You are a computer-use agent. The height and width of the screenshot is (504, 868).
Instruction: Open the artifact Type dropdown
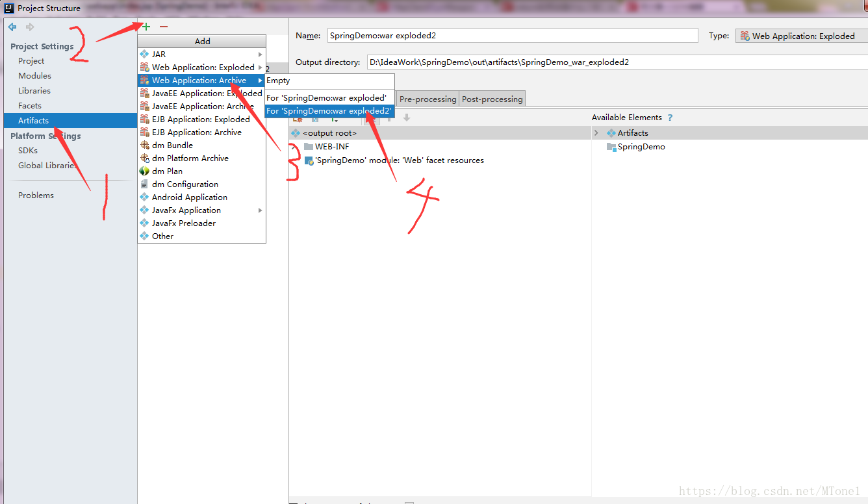click(802, 36)
